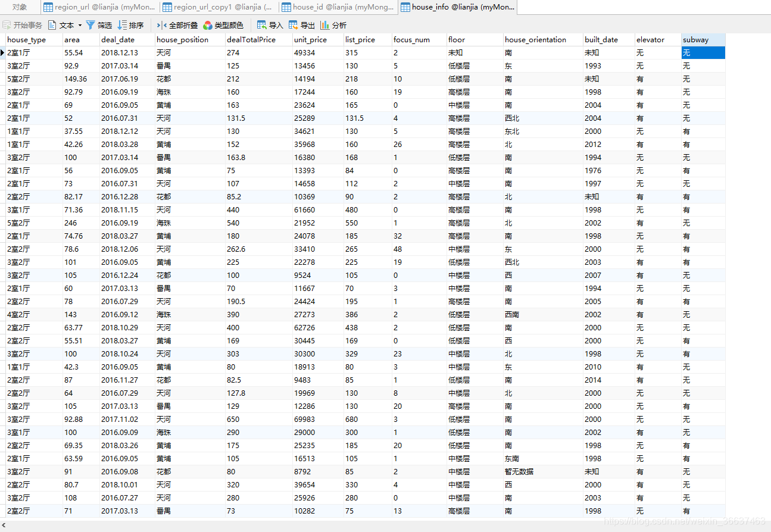Image resolution: width=771 pixels, height=532 pixels.
Task: Select the built_date cell 1976
Action: 608,171
